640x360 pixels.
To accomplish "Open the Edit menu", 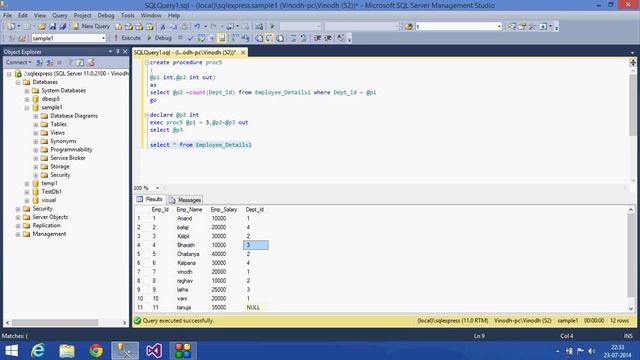I will (x=23, y=15).
